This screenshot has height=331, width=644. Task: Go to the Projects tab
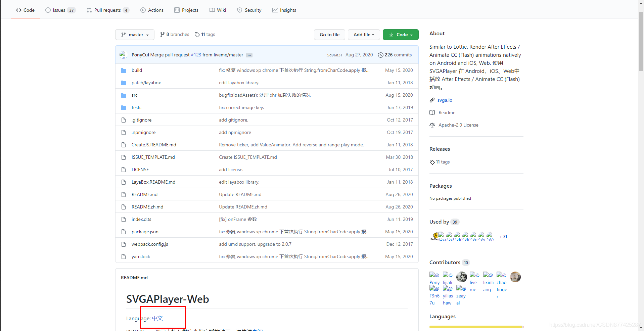pos(186,10)
